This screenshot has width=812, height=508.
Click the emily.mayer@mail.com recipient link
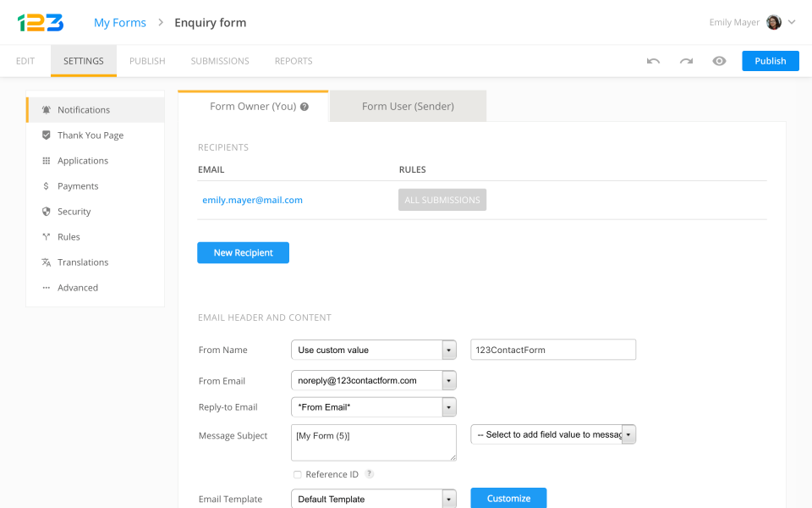[252, 201]
